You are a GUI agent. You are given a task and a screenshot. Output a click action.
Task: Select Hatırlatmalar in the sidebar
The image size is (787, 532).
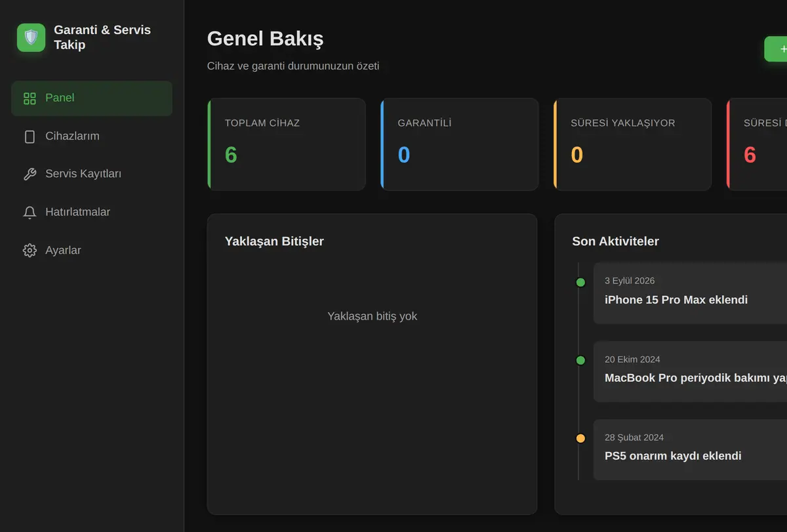(92, 212)
